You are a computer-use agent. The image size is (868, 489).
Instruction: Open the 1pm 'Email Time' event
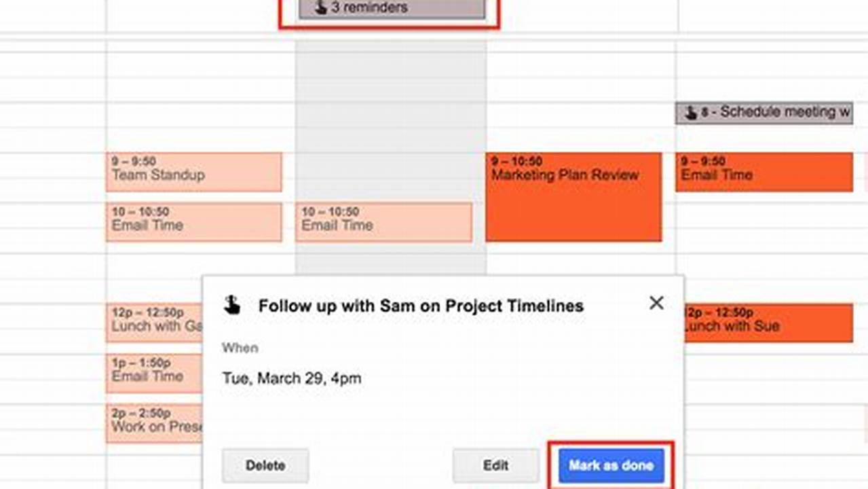click(154, 372)
